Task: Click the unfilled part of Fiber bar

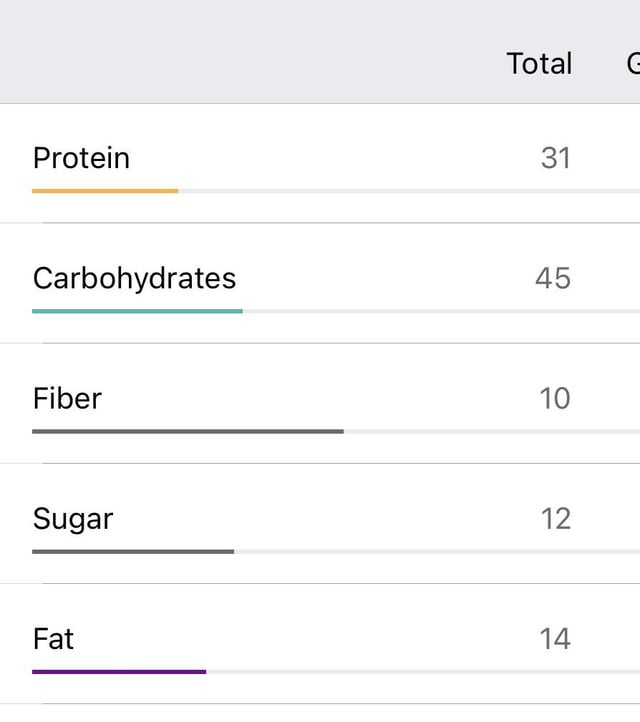Action: 492,431
